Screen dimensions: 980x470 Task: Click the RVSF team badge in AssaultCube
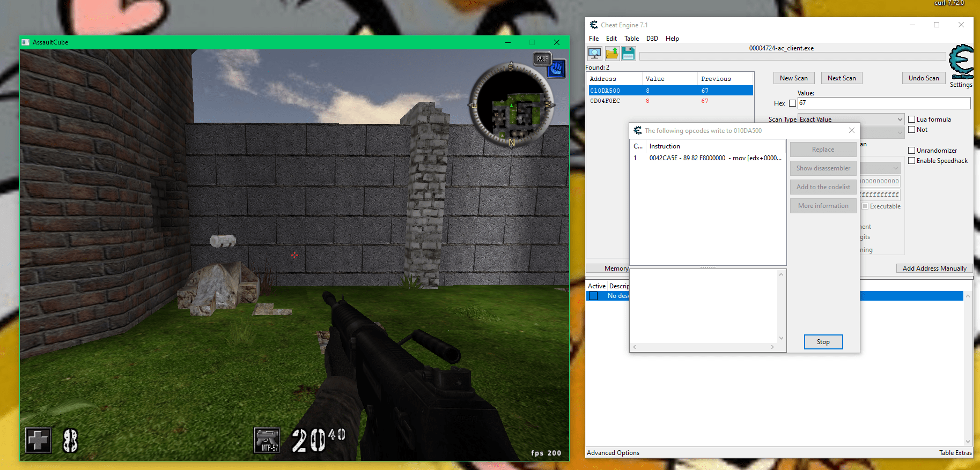(542, 59)
